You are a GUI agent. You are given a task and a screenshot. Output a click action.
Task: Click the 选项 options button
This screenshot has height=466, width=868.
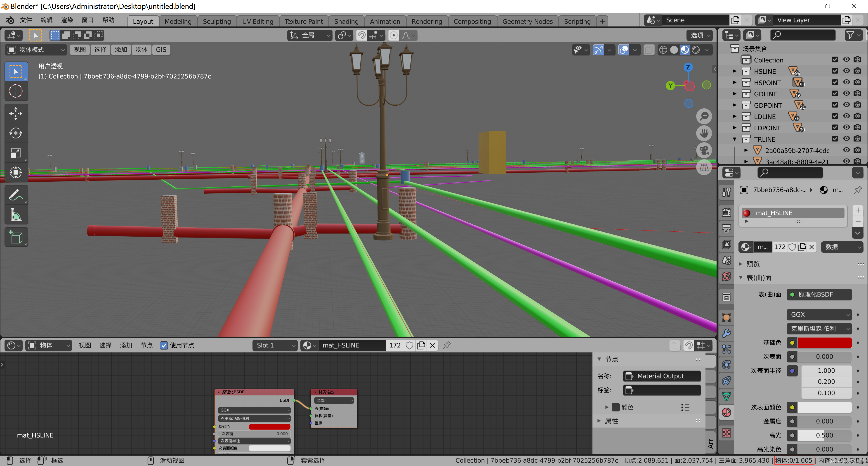700,35
